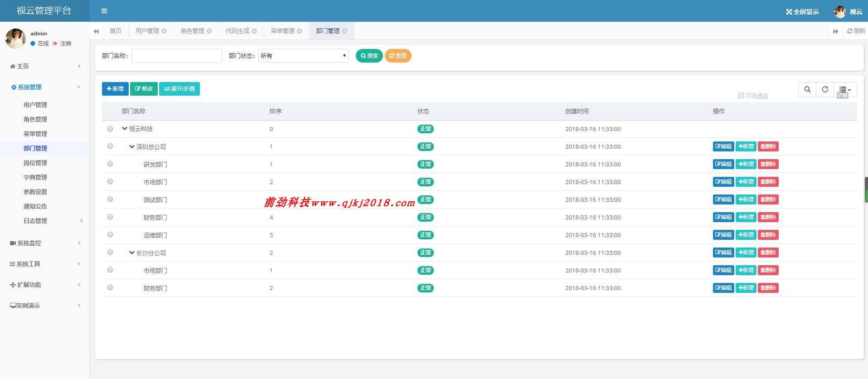The height and width of the screenshot is (379, 868).
Task: Open 参数设置 in the sidebar
Action: pos(35,192)
